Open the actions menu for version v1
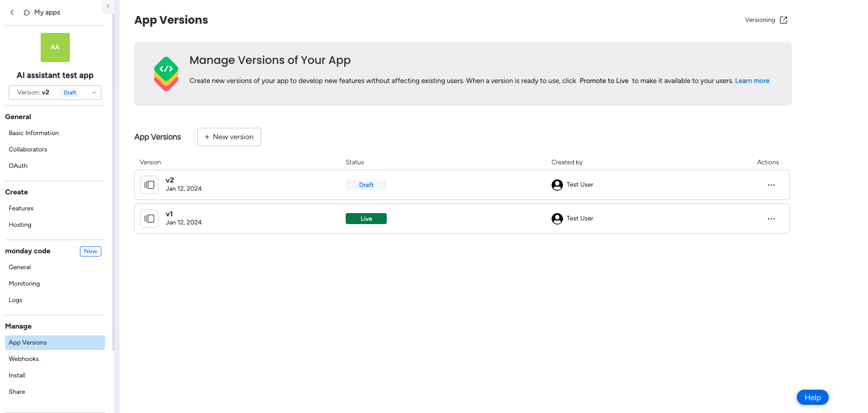The height and width of the screenshot is (413, 868). (771, 219)
